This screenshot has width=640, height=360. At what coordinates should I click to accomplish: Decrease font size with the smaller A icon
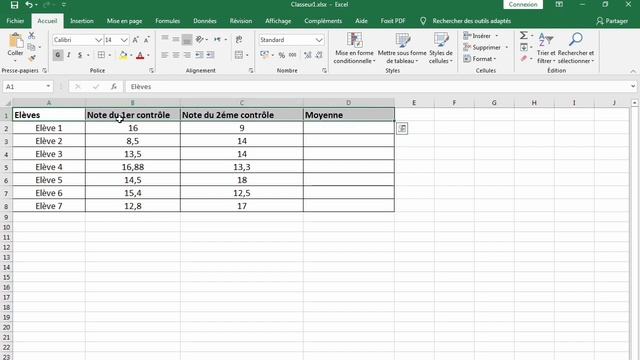tap(147, 40)
